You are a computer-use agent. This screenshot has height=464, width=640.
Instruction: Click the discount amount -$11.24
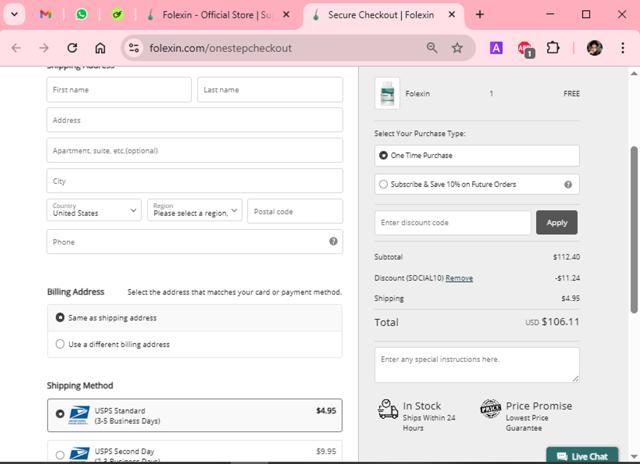click(x=567, y=278)
